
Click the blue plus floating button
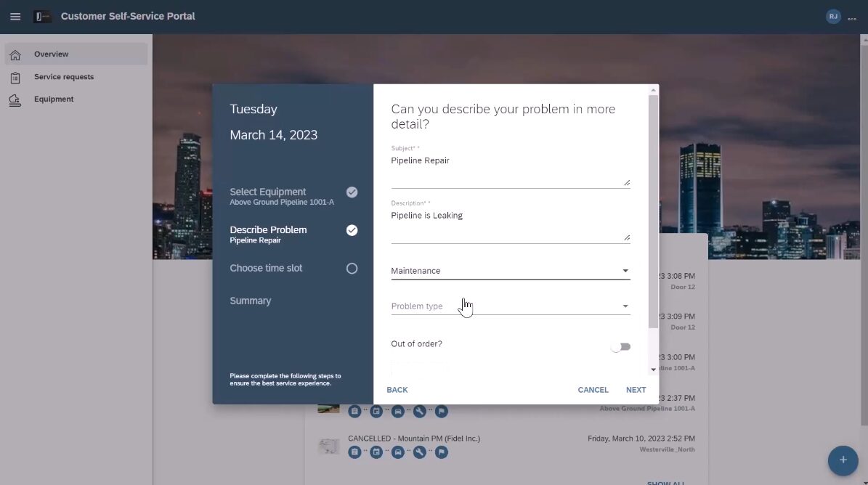[843, 460]
